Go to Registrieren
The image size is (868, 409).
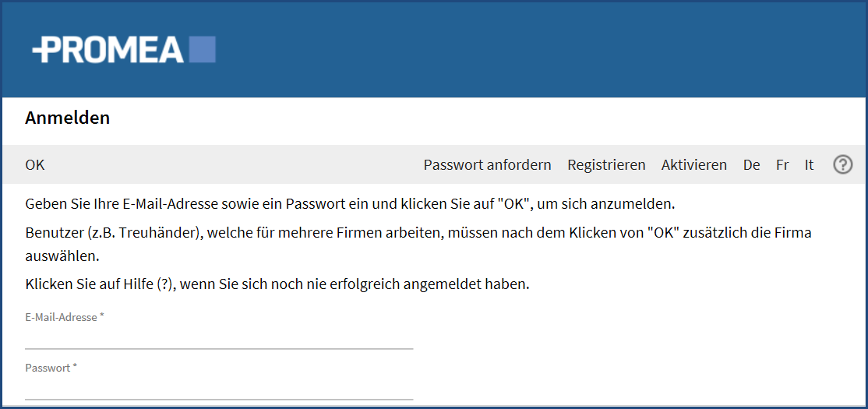point(606,165)
